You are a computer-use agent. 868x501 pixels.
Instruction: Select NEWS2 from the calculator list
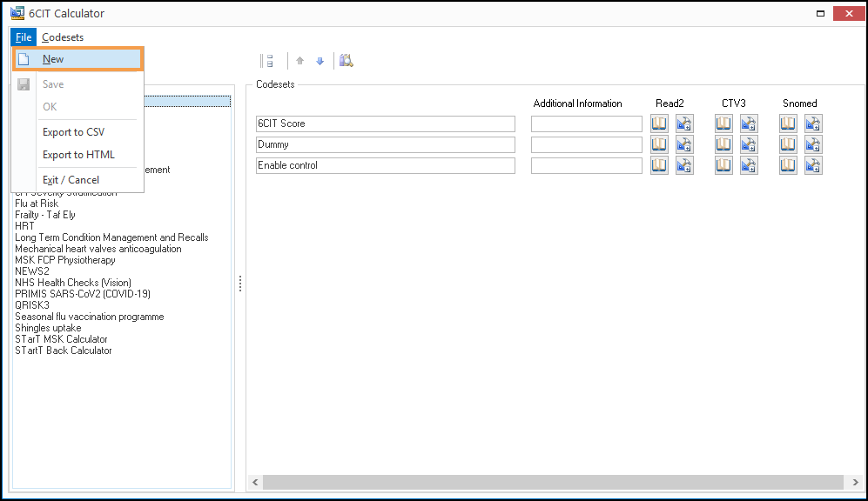tap(32, 271)
